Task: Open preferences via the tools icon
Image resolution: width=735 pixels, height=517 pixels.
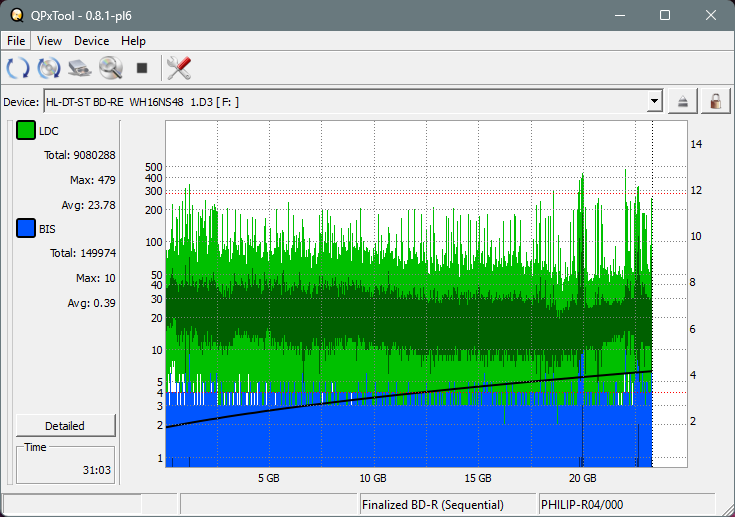Action: point(179,68)
